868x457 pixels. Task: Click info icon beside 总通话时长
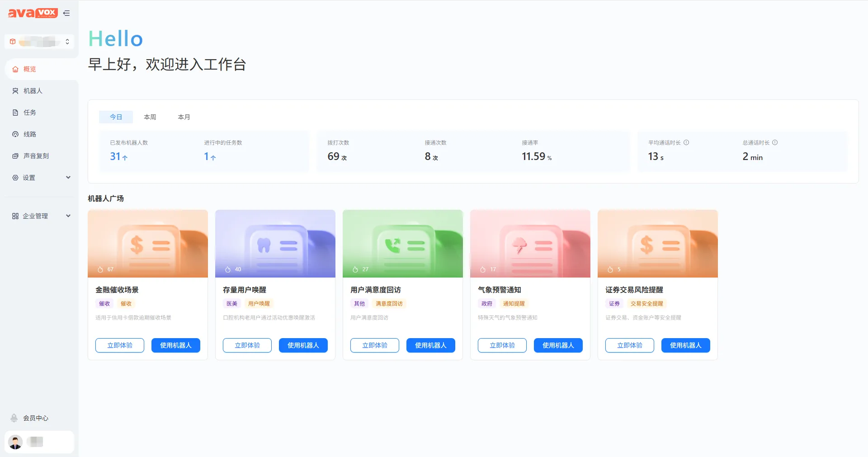click(x=775, y=142)
